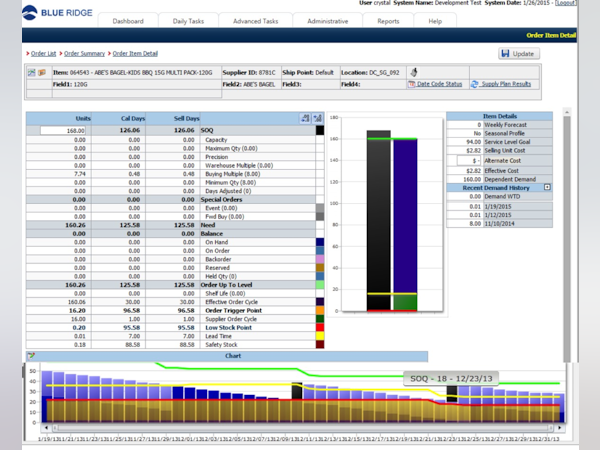Click the Supplier Order Cycle green swatch
The image size is (600, 450).
tap(320, 319)
